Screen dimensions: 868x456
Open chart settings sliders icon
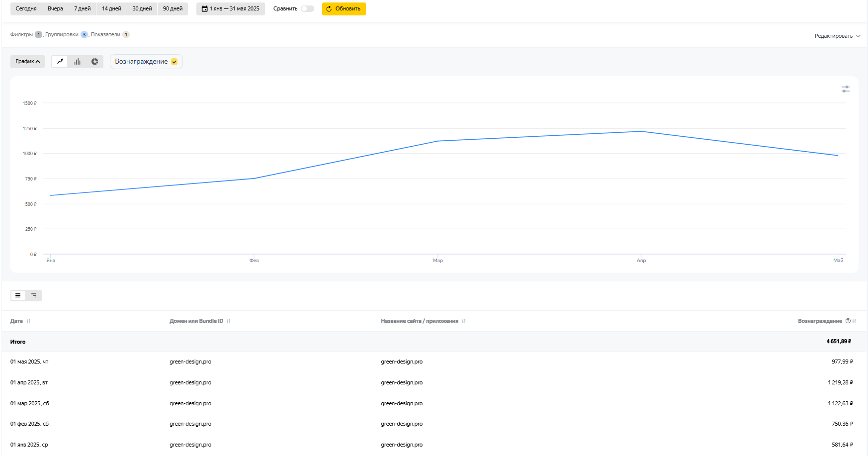coord(845,89)
